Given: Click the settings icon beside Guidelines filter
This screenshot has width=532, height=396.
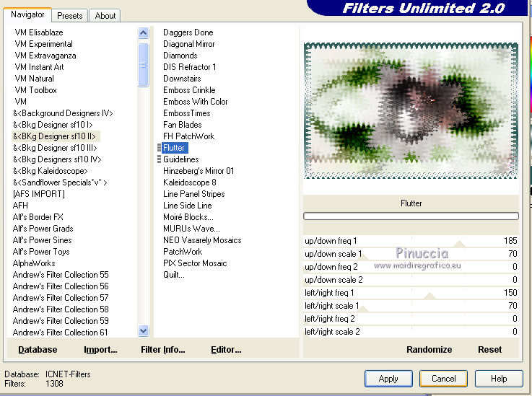Looking at the screenshot, I should (x=159, y=159).
